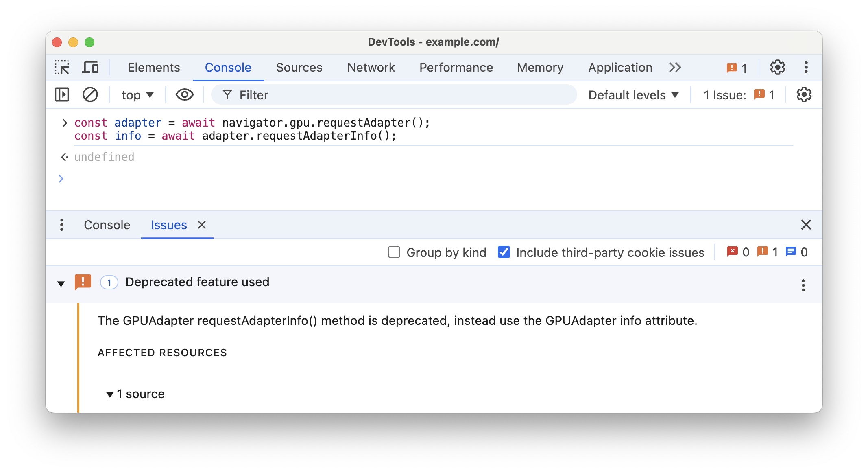
Task: Collapse the Deprecated feature used issue group
Action: 63,282
